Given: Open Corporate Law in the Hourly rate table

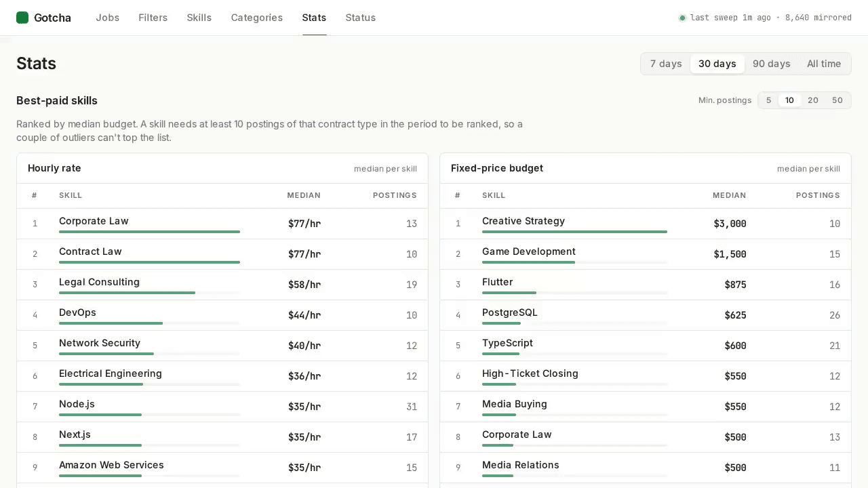Looking at the screenshot, I should [94, 221].
